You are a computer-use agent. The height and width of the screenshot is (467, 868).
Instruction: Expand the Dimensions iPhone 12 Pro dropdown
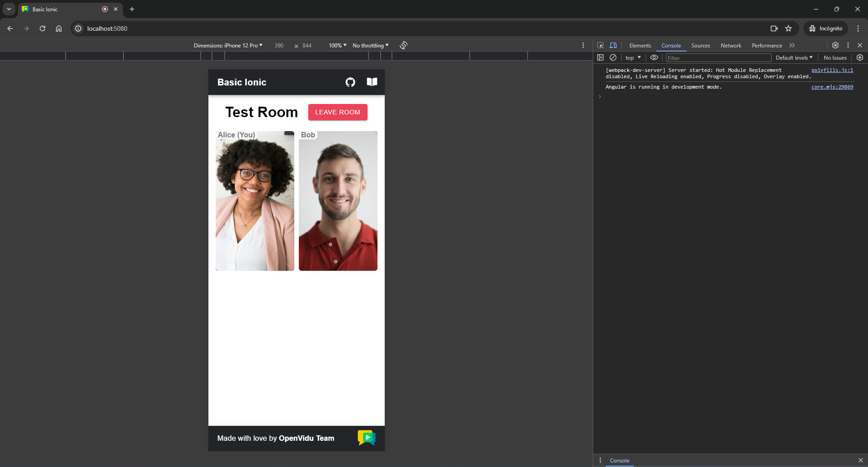point(228,45)
